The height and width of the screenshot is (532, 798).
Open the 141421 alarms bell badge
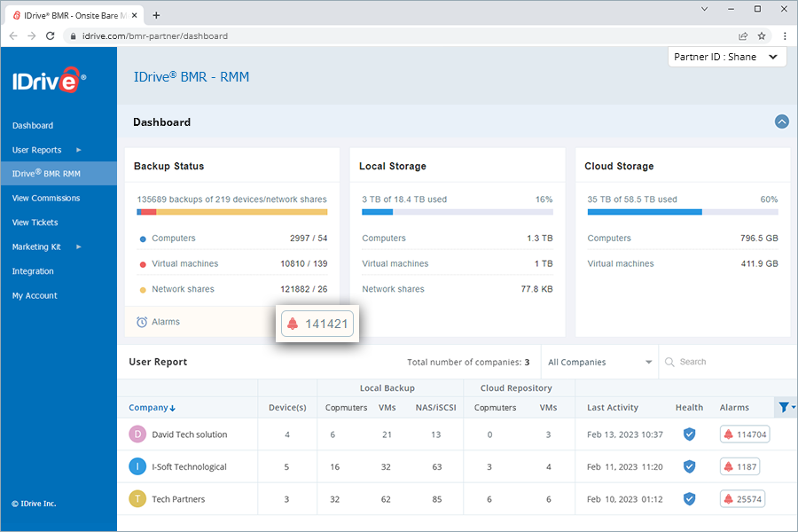[x=317, y=324]
